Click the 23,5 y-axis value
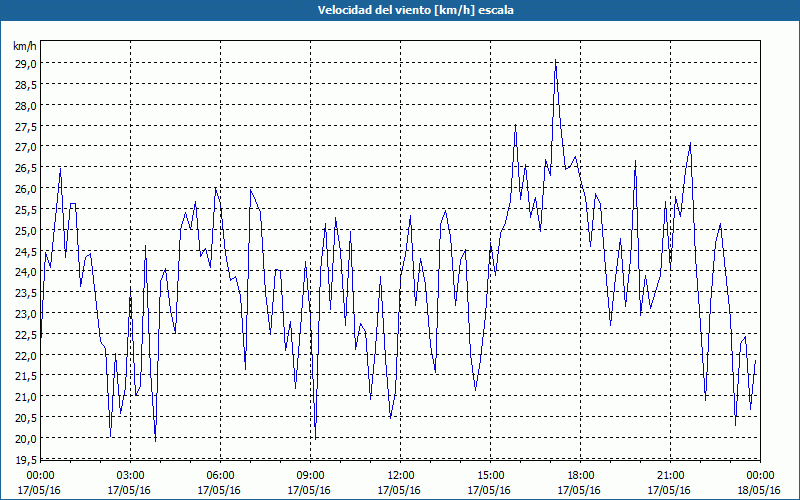800x500 pixels. [x=26, y=293]
